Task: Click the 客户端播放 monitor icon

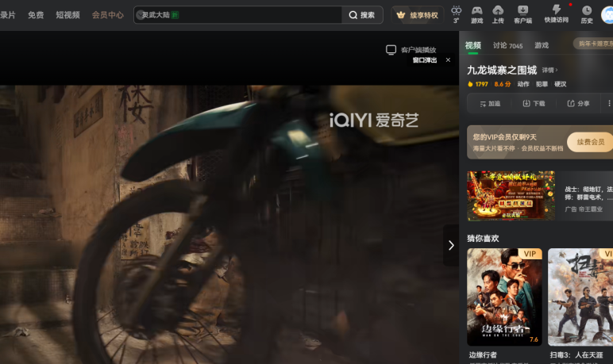Action: tap(391, 50)
